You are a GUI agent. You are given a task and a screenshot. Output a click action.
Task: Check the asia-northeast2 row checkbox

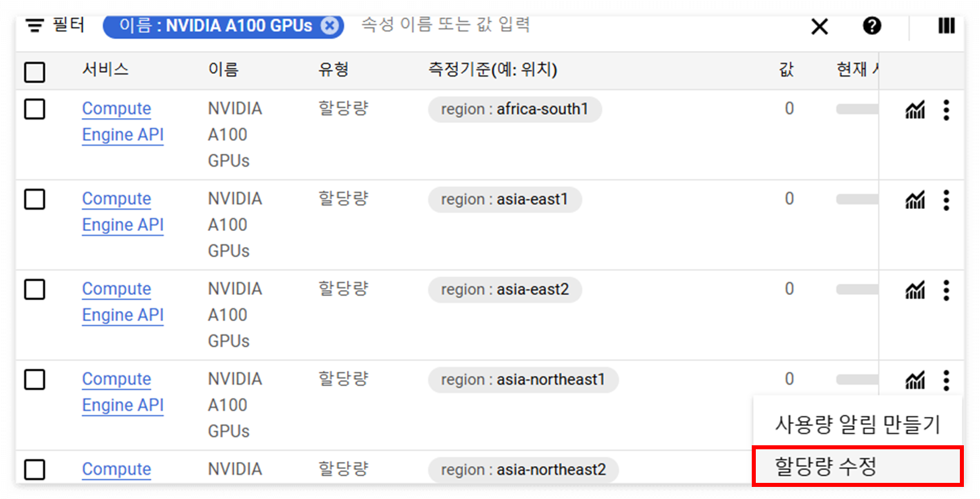coord(35,469)
